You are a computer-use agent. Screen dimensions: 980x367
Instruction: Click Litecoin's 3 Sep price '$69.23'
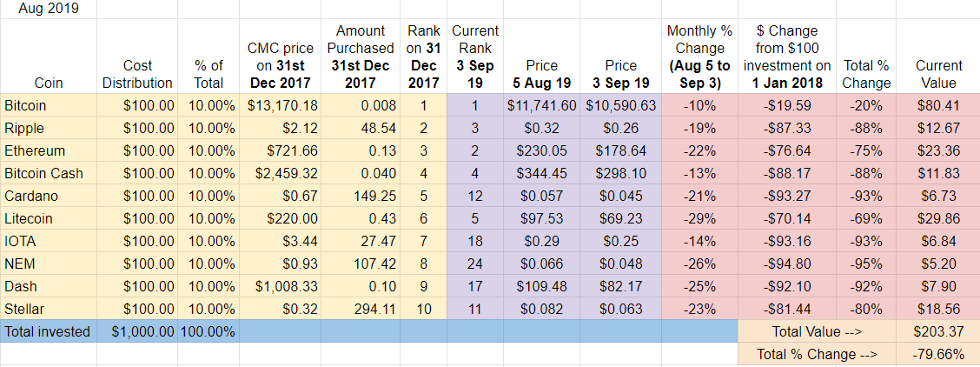click(x=620, y=218)
